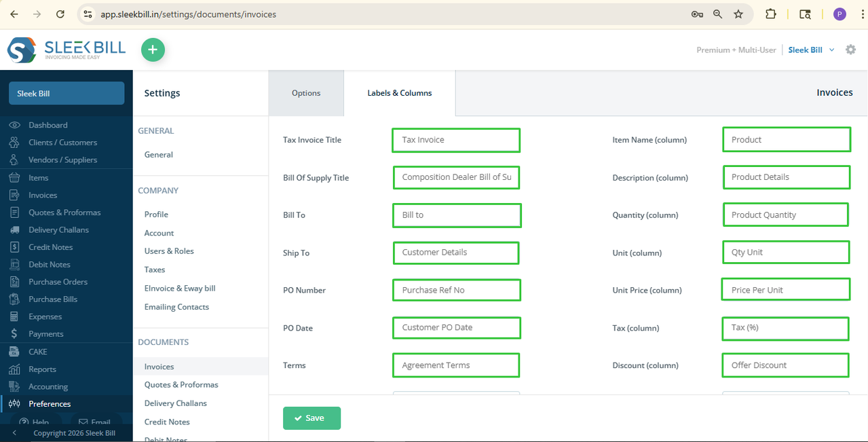Edit the Terms label field
Viewport: 868px width, 442px height.
pos(456,365)
